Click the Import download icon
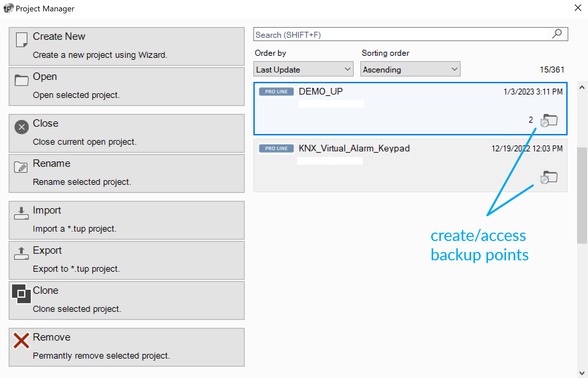The height and width of the screenshot is (378, 588). pyautogui.click(x=21, y=213)
